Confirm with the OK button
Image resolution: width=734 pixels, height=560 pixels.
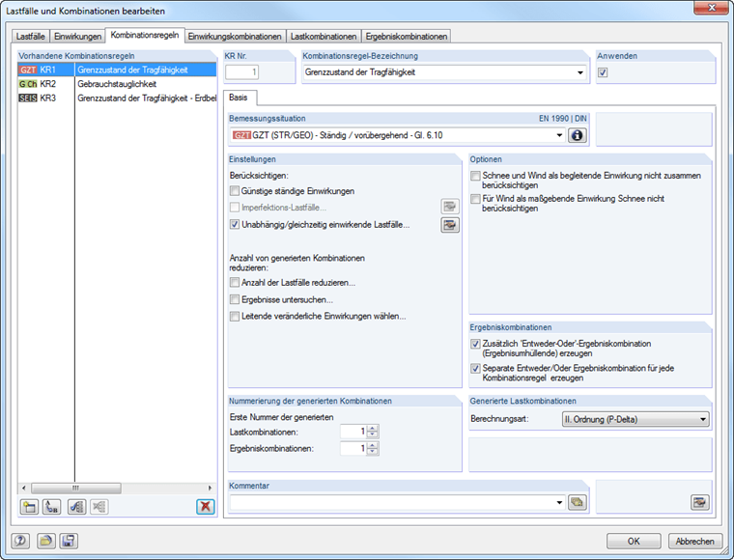(x=634, y=541)
